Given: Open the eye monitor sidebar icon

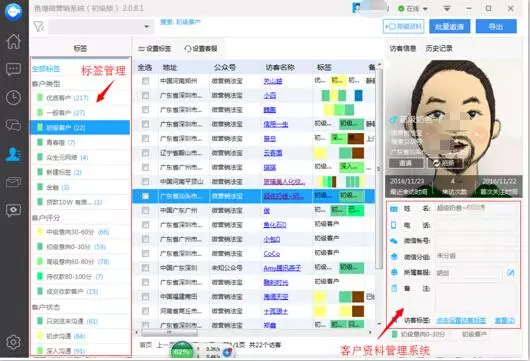Looking at the screenshot, I should tap(14, 210).
